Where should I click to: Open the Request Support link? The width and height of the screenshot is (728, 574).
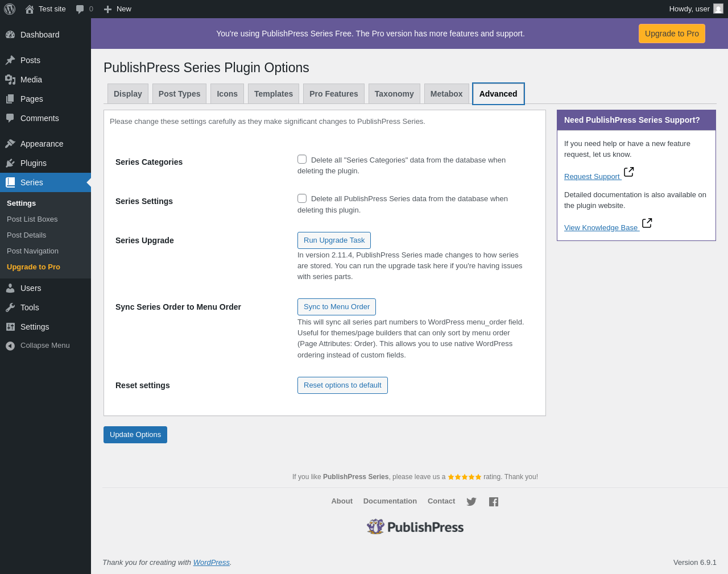click(x=592, y=177)
